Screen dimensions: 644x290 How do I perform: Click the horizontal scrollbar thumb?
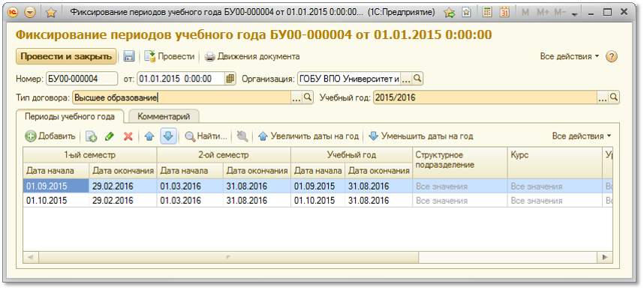coord(228,257)
